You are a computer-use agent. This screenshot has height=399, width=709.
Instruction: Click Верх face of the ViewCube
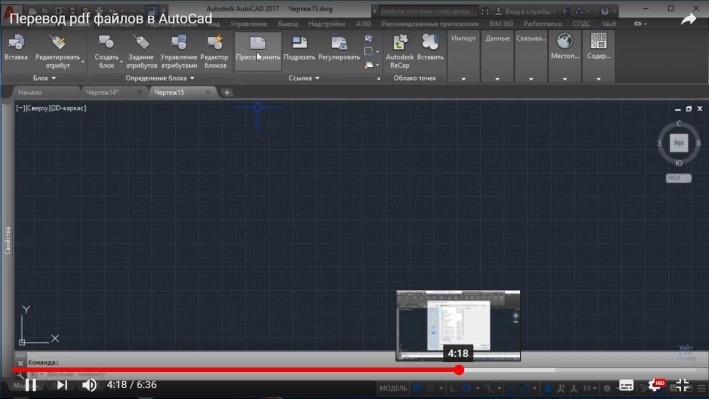[x=679, y=143]
